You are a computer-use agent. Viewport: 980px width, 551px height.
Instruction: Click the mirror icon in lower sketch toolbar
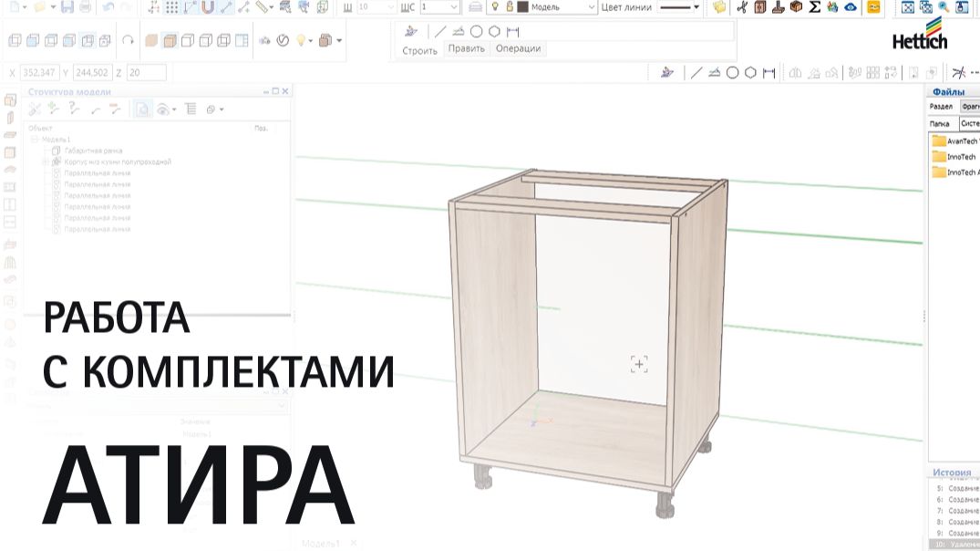[x=795, y=73]
